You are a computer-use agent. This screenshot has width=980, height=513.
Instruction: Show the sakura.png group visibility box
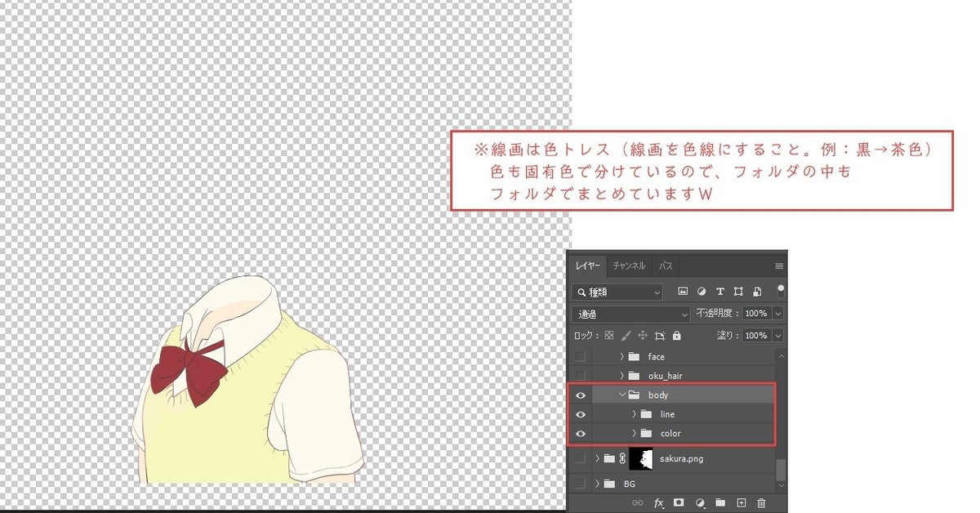(581, 459)
